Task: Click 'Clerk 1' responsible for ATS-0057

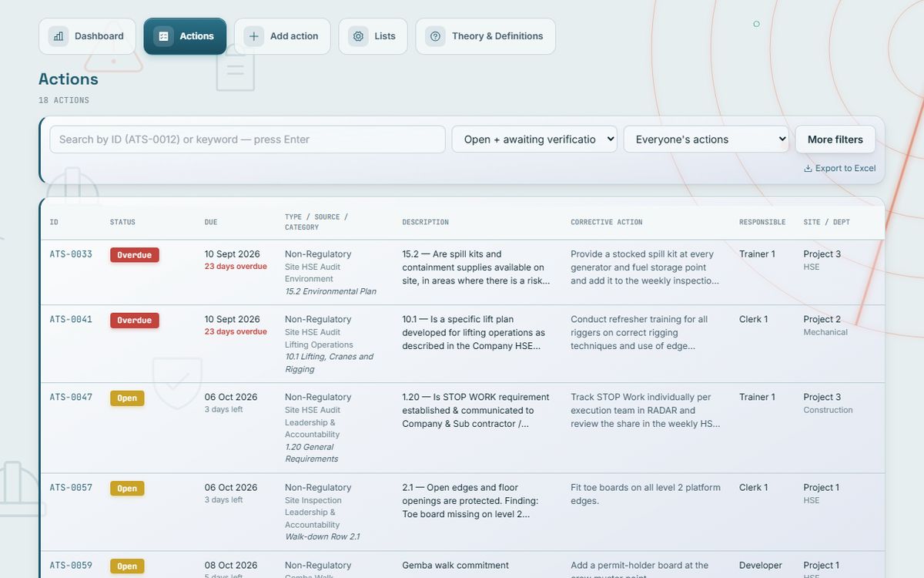Action: [x=754, y=488]
